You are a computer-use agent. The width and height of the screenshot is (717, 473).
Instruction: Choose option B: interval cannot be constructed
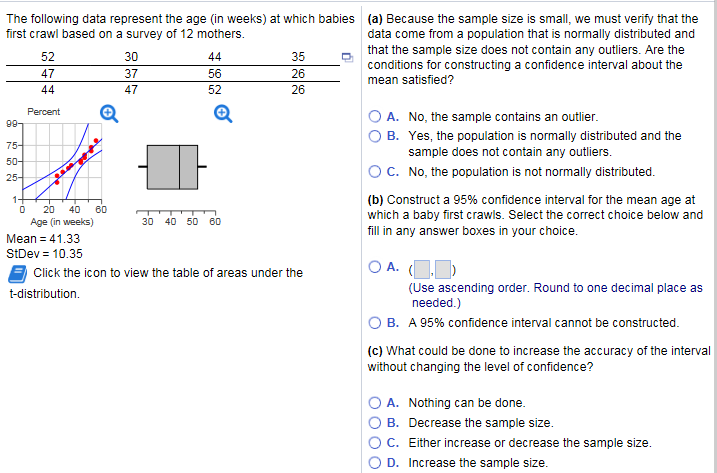[377, 323]
